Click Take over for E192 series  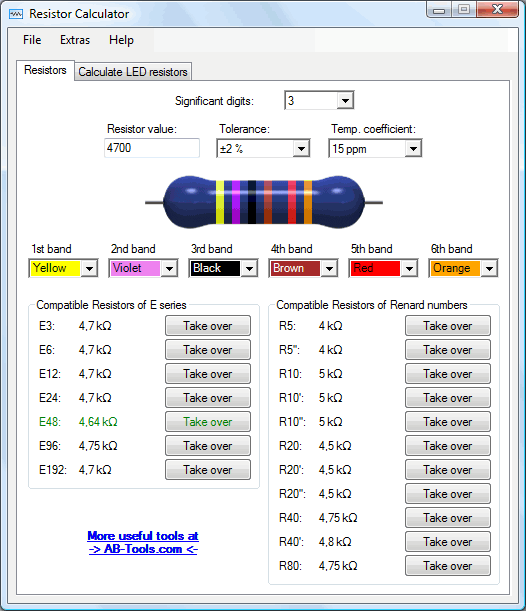pyautogui.click(x=208, y=470)
